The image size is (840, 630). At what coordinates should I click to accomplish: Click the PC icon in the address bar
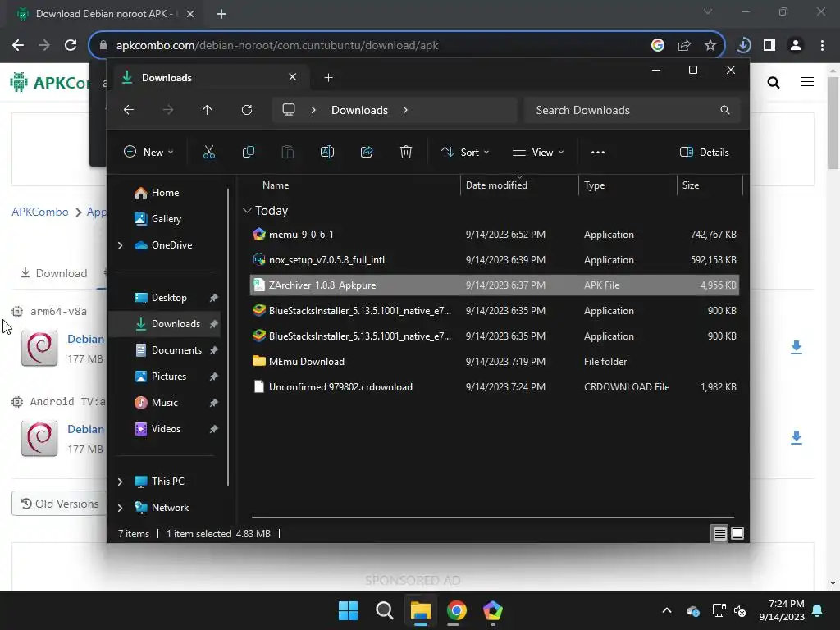pos(289,110)
